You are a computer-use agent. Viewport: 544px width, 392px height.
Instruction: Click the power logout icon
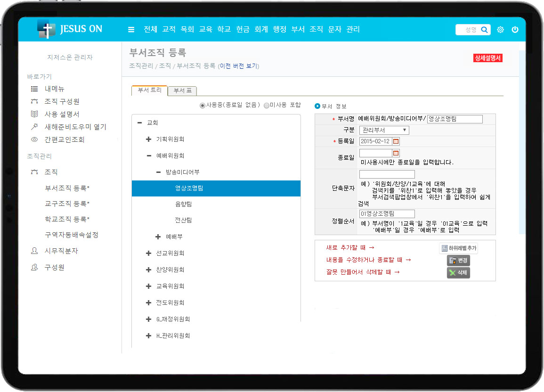pos(515,30)
